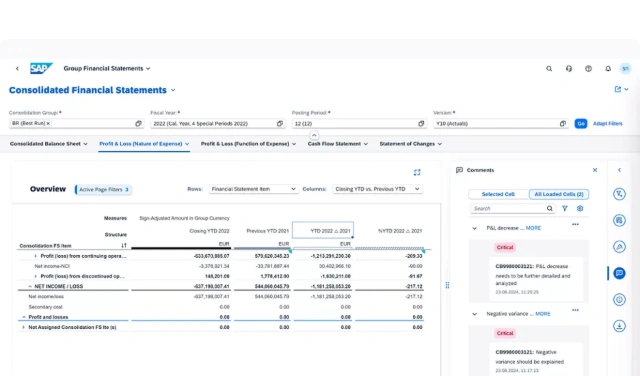640x376 pixels.
Task: Collapse the Negative variance comment thread
Action: 474,314
